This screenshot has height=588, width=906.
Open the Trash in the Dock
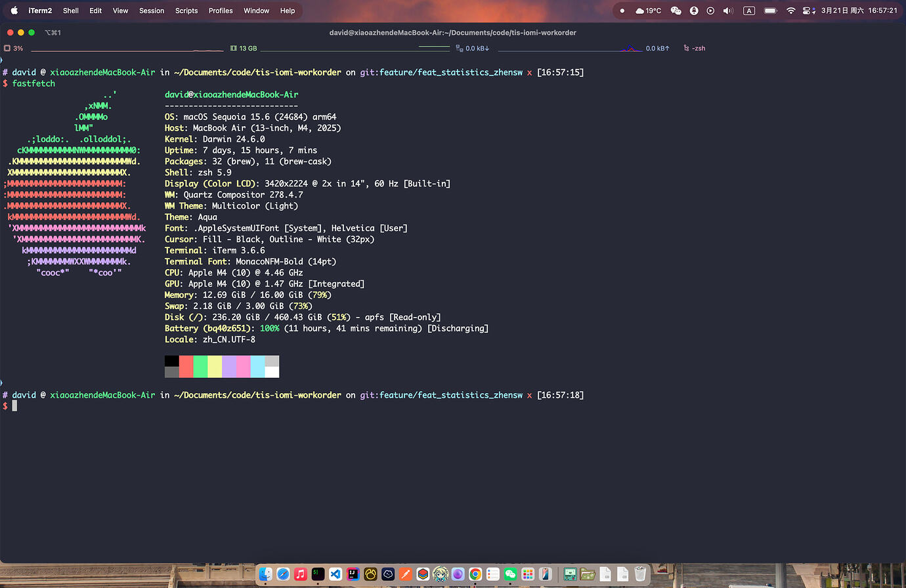tap(640, 574)
